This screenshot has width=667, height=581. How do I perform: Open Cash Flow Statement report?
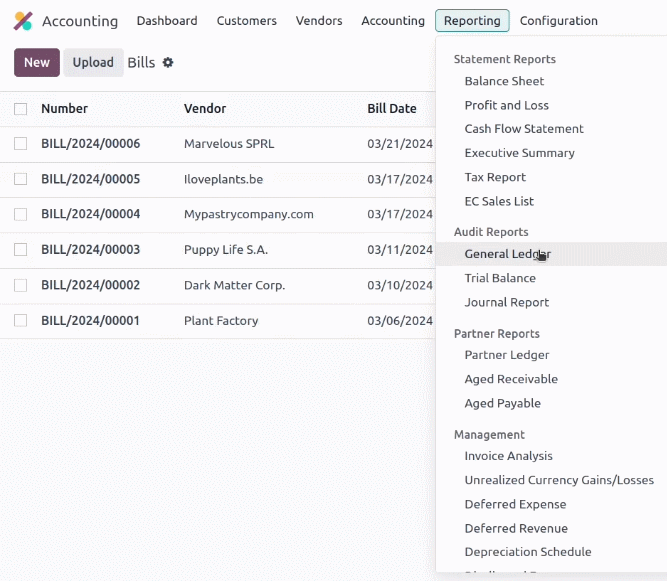[524, 129]
